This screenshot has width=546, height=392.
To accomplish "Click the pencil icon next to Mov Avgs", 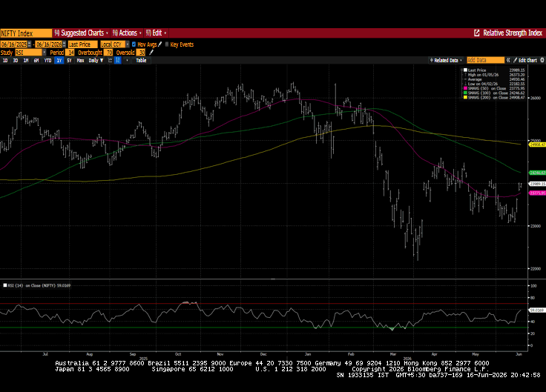I will pyautogui.click(x=160, y=44).
